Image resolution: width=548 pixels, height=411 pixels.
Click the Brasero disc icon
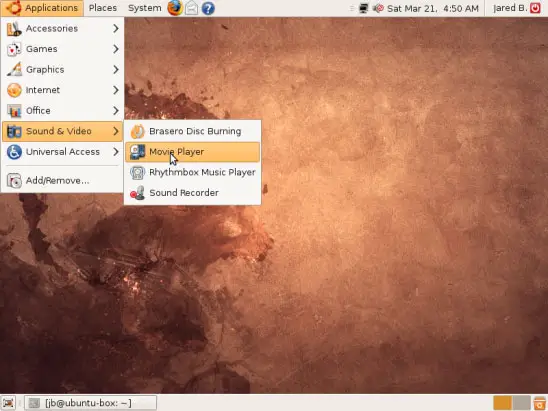click(x=137, y=131)
